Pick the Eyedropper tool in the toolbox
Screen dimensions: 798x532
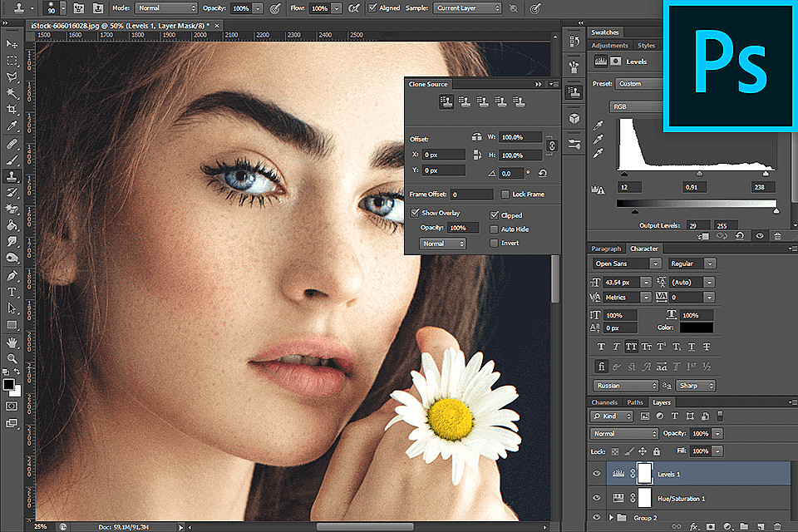(12, 126)
